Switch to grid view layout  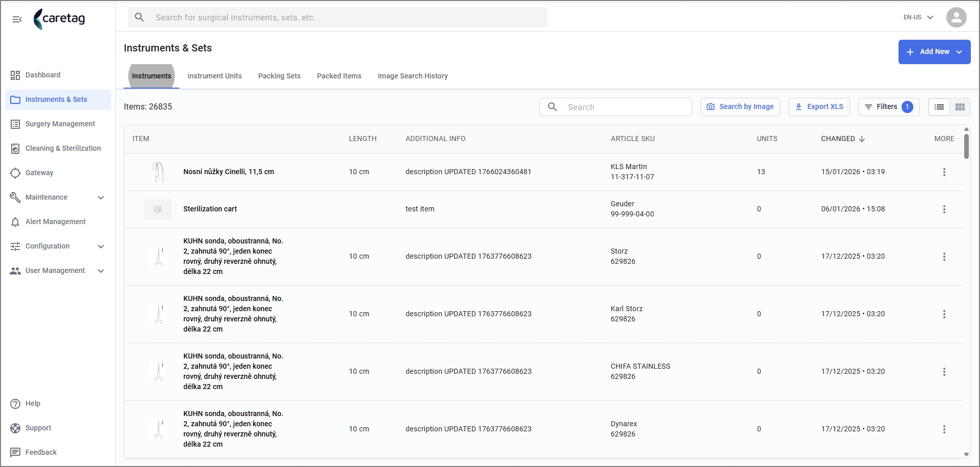pos(960,107)
